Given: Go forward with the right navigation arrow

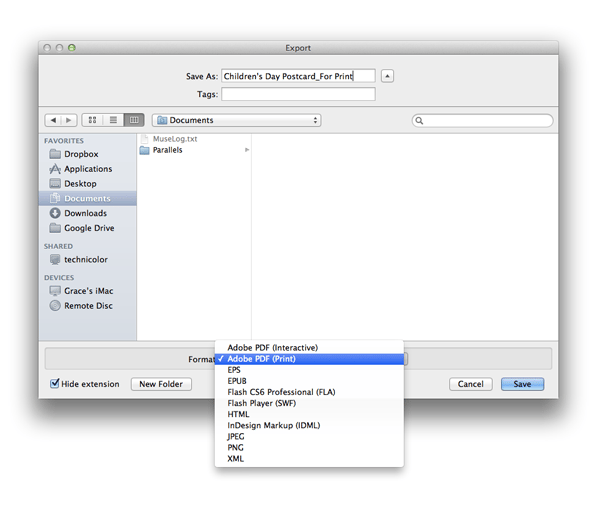Looking at the screenshot, I should (69, 120).
